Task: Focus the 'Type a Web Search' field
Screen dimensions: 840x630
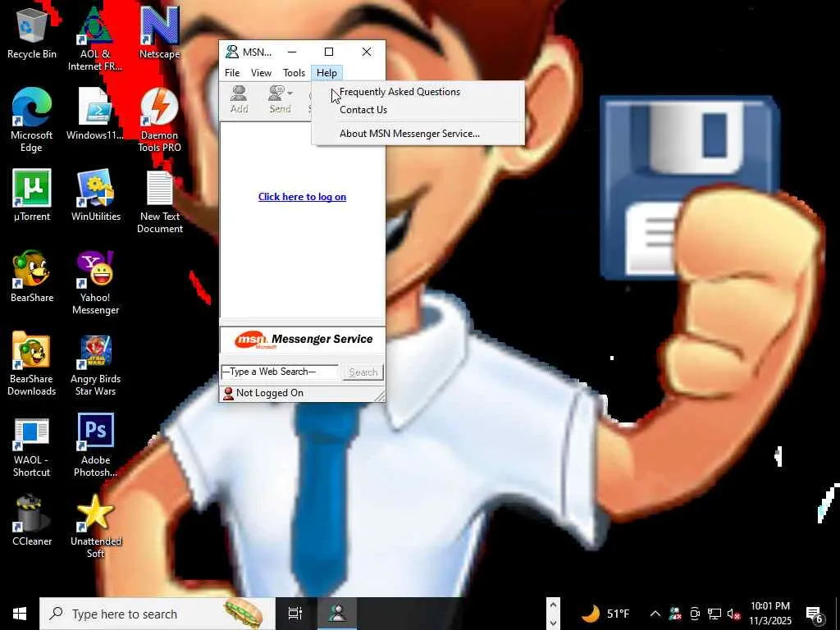Action: click(280, 372)
